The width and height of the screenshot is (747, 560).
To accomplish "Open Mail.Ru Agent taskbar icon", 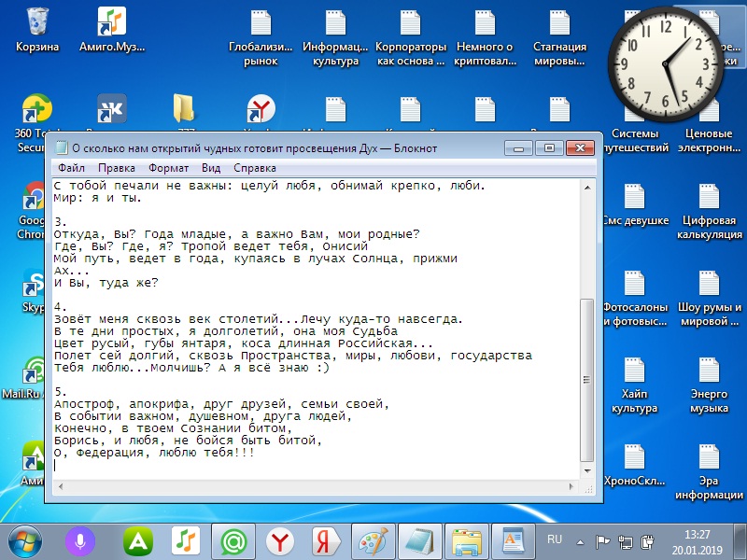I will [x=233, y=541].
